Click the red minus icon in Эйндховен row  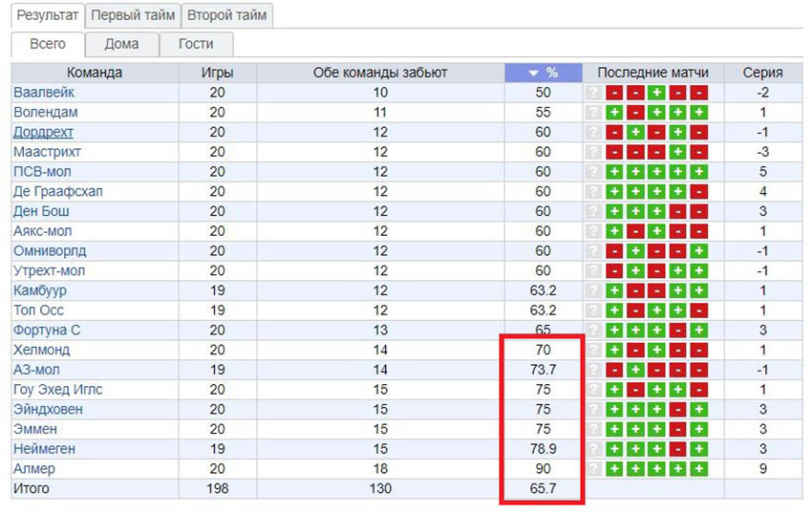[x=678, y=409]
